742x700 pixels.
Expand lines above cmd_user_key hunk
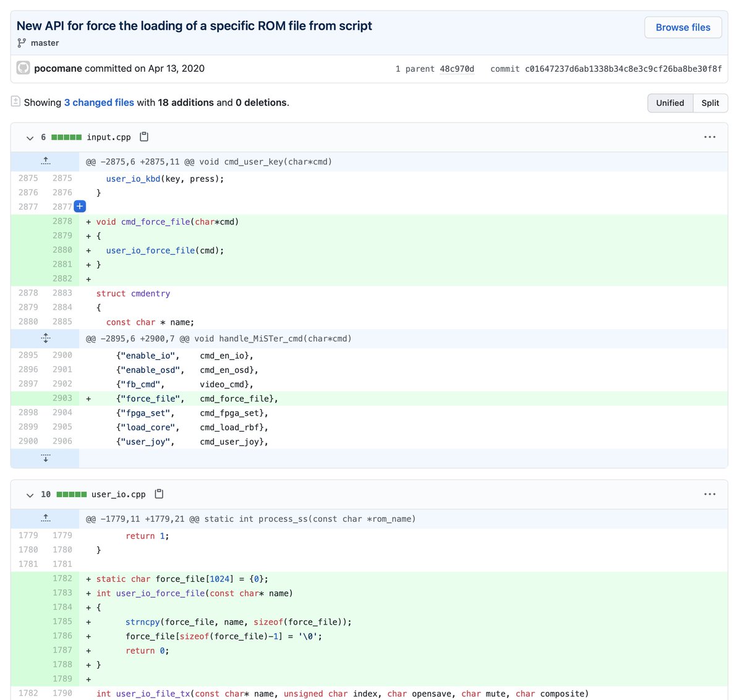point(45,161)
